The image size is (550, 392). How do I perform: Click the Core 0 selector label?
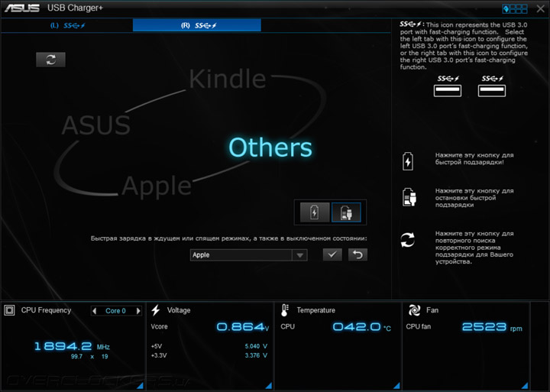tap(115, 311)
